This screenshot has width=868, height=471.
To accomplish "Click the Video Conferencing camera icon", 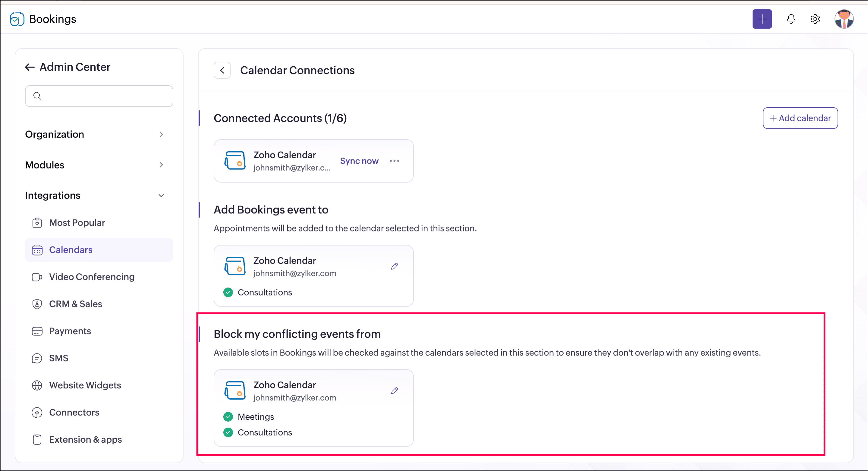I will click(37, 277).
